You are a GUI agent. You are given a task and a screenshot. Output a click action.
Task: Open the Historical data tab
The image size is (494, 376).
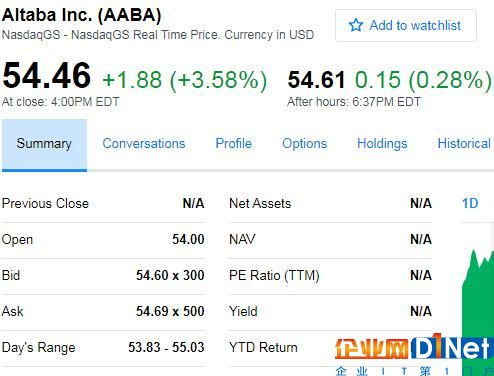coord(464,144)
